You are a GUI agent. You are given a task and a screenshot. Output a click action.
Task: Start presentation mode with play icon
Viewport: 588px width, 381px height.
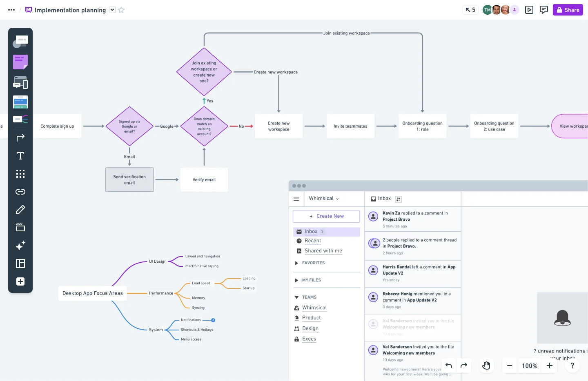click(x=529, y=10)
